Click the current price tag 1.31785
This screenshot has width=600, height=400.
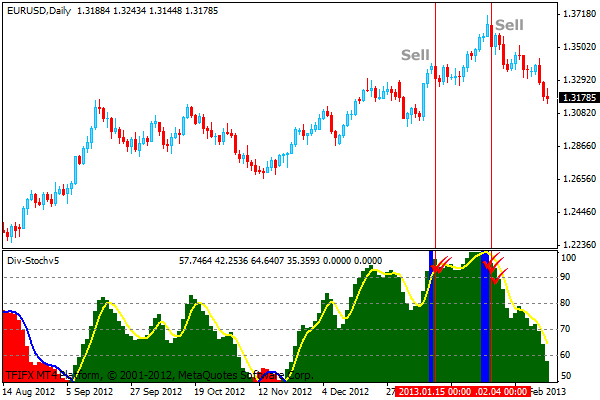point(580,97)
